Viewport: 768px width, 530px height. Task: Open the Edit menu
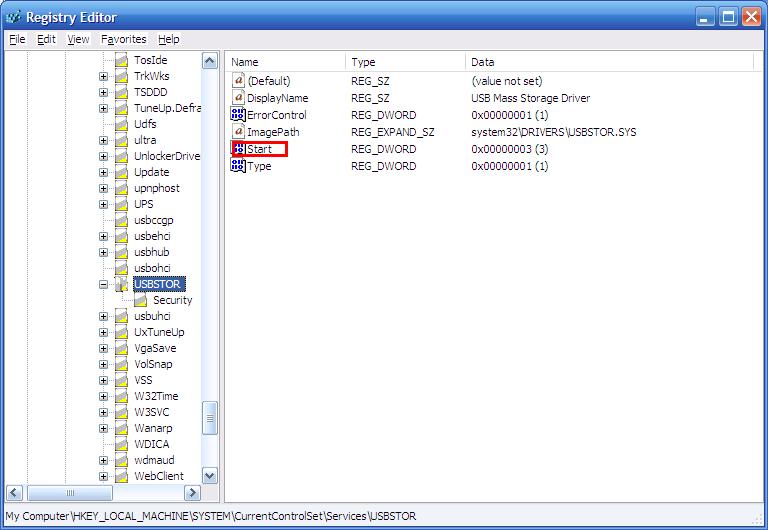tap(46, 39)
